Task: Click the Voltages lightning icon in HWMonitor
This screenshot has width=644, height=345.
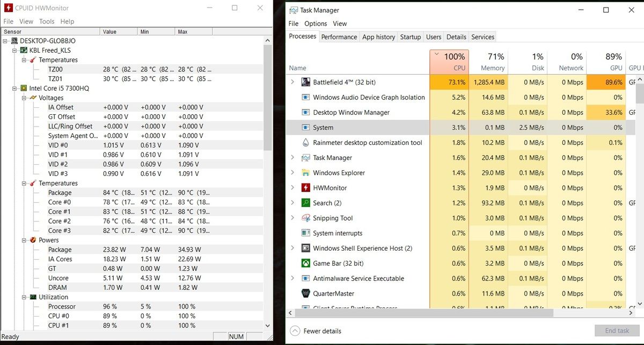Action: click(x=33, y=98)
